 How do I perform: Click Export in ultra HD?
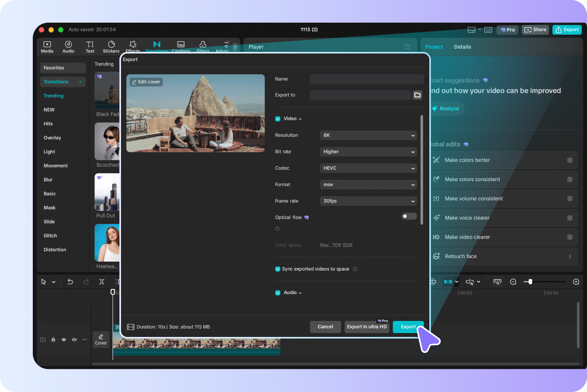[366, 327]
